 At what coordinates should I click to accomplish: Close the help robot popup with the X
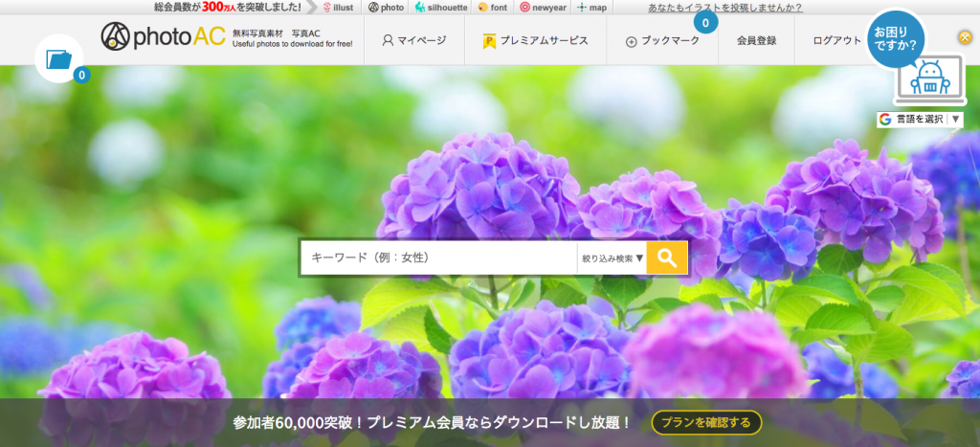pos(965,37)
